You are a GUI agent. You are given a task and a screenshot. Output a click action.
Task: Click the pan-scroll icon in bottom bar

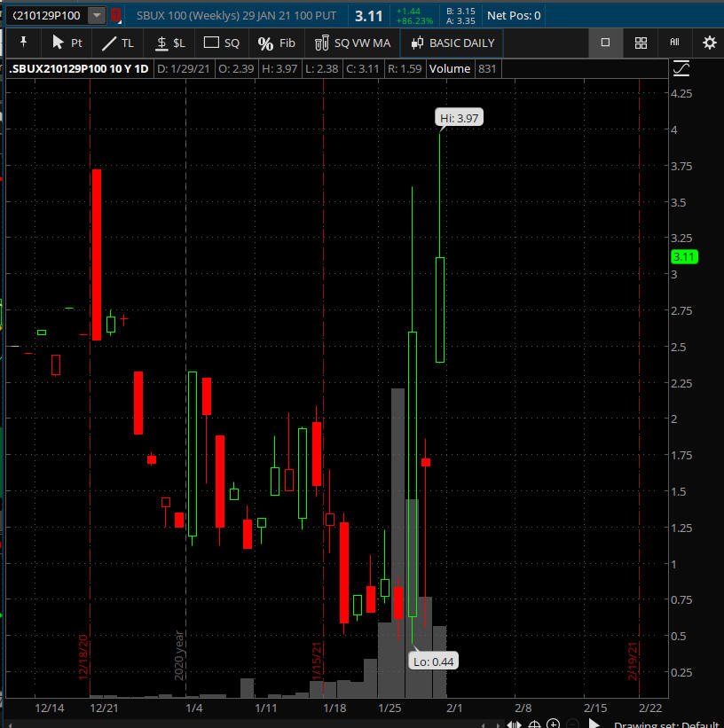click(514, 724)
